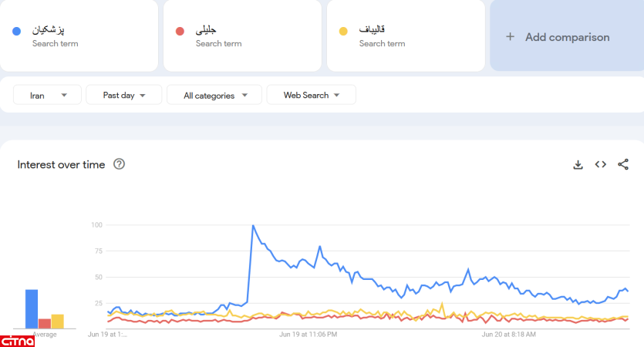Open the Interest over time help tooltip
Viewport: 644px width, 347px height.
(x=119, y=164)
